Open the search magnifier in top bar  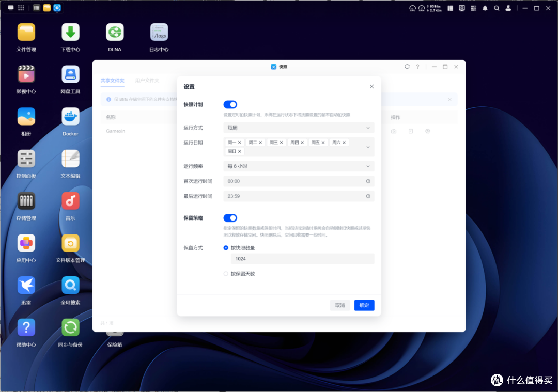(x=497, y=8)
